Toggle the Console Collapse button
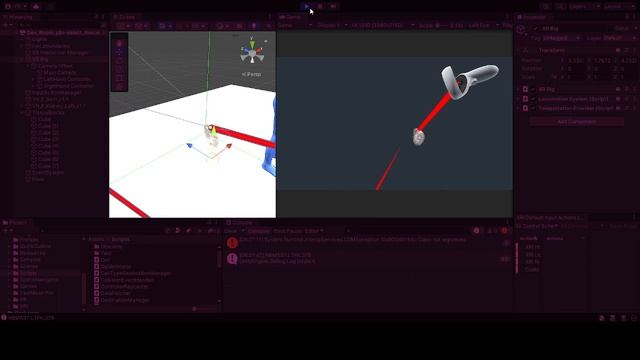The image size is (640, 360). [x=259, y=231]
